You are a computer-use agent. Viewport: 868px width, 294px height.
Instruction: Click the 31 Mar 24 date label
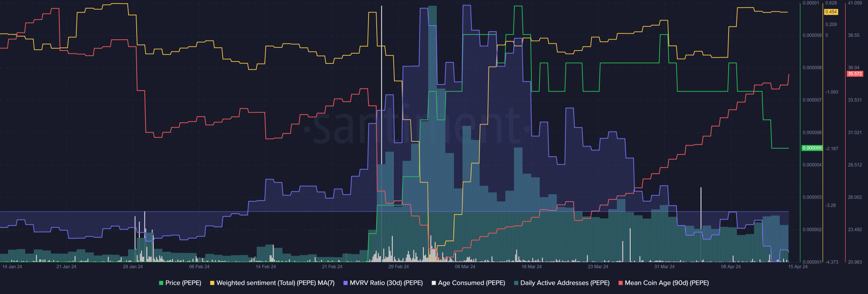pos(665,267)
